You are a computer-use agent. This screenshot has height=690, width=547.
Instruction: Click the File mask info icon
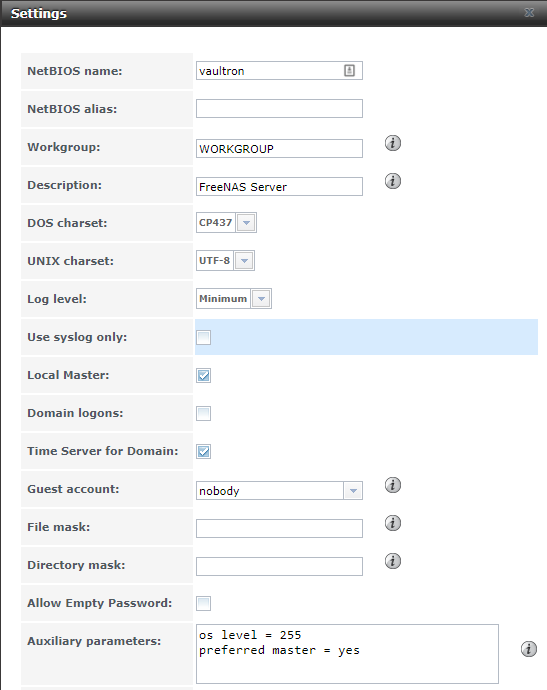[x=393, y=523]
